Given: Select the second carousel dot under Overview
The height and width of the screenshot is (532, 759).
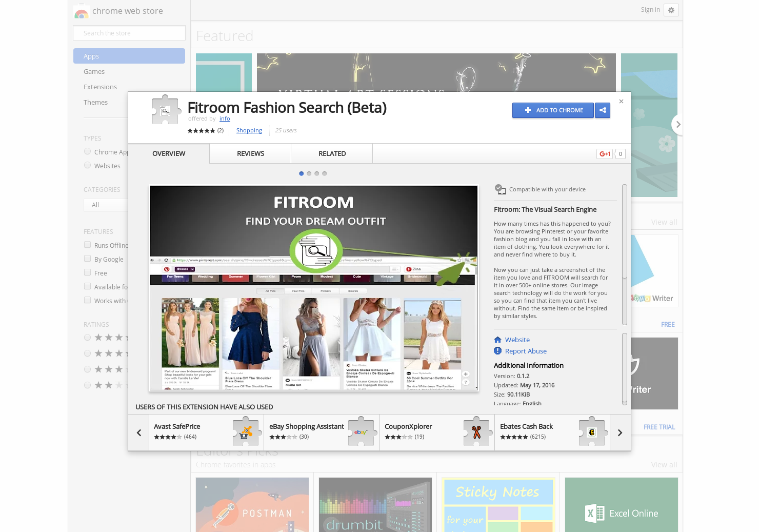Looking at the screenshot, I should 309,173.
